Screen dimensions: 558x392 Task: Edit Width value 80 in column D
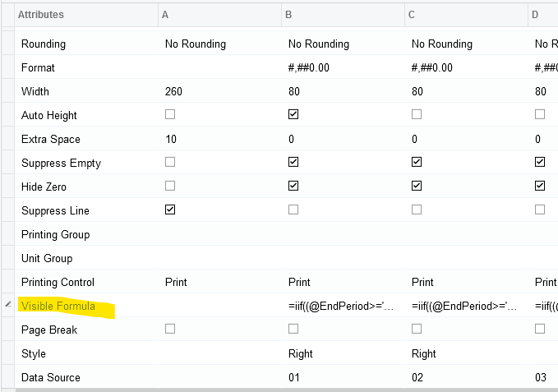(x=543, y=91)
